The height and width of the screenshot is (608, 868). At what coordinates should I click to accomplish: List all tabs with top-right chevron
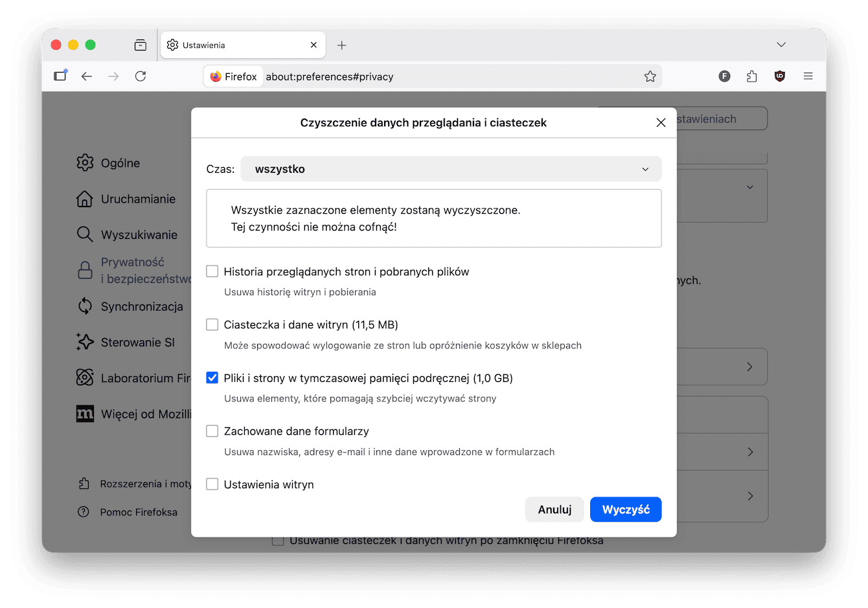pos(781,45)
